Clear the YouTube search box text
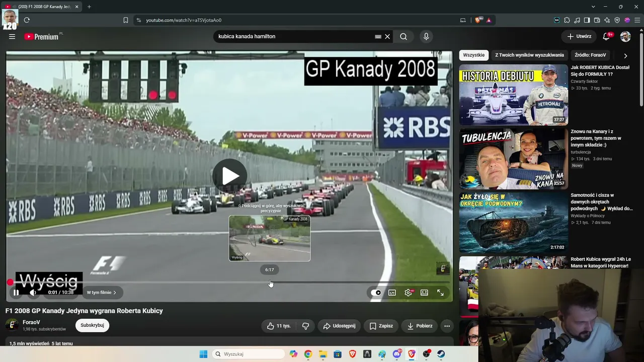Image resolution: width=644 pixels, height=362 pixels. [x=387, y=37]
